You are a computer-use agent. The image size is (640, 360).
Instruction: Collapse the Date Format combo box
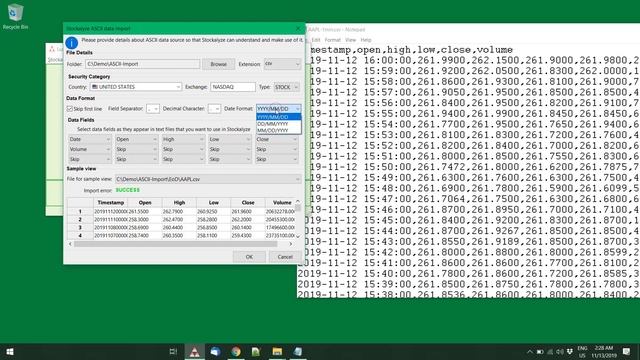pyautogui.click(x=279, y=109)
